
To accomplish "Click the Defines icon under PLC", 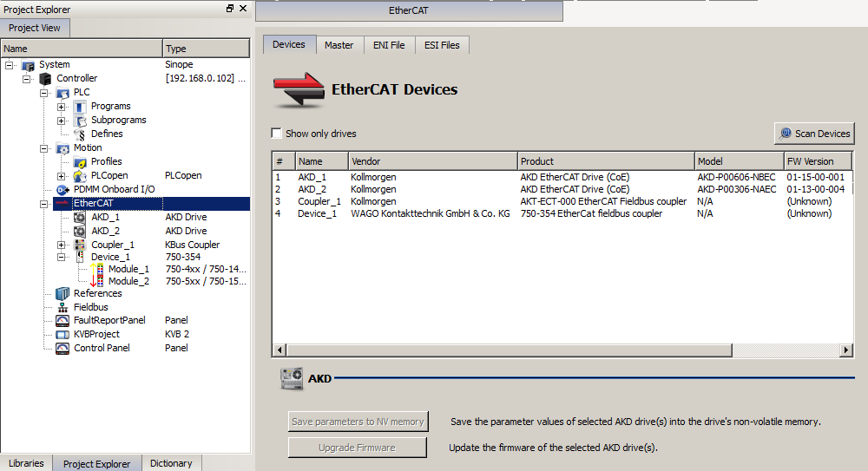I will tap(80, 134).
